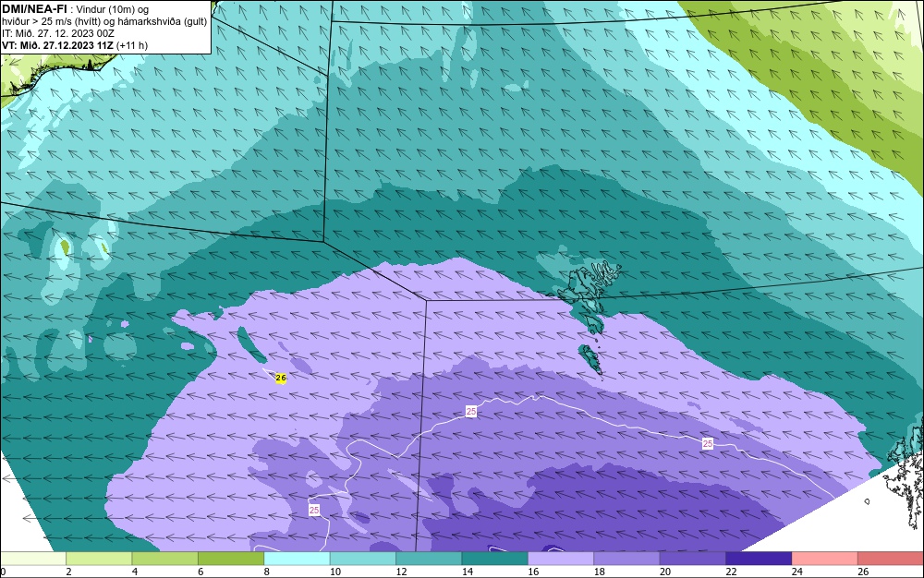The image size is (924, 578).
Task: Click the gust description line 'hviður > 25 m/s'
Action: pos(104,22)
